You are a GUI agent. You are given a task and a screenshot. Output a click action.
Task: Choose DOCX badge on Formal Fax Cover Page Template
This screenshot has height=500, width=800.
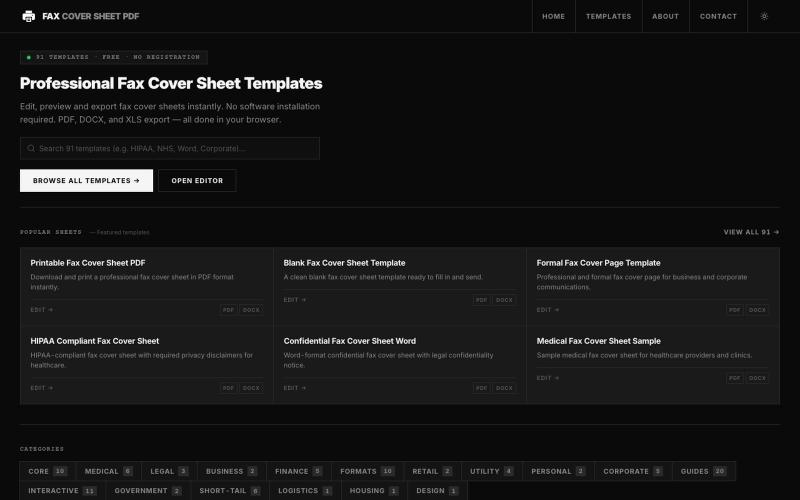(x=757, y=310)
